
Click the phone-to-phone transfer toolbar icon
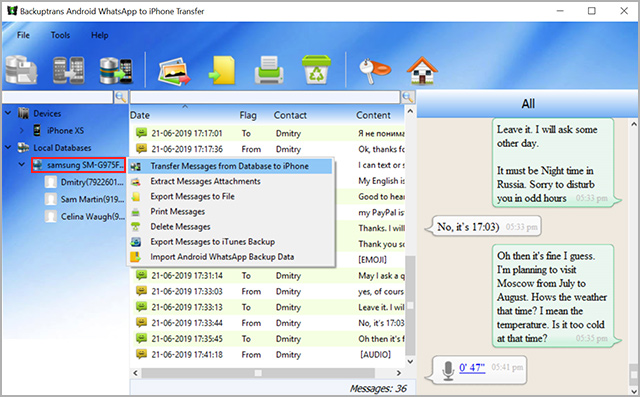click(68, 70)
